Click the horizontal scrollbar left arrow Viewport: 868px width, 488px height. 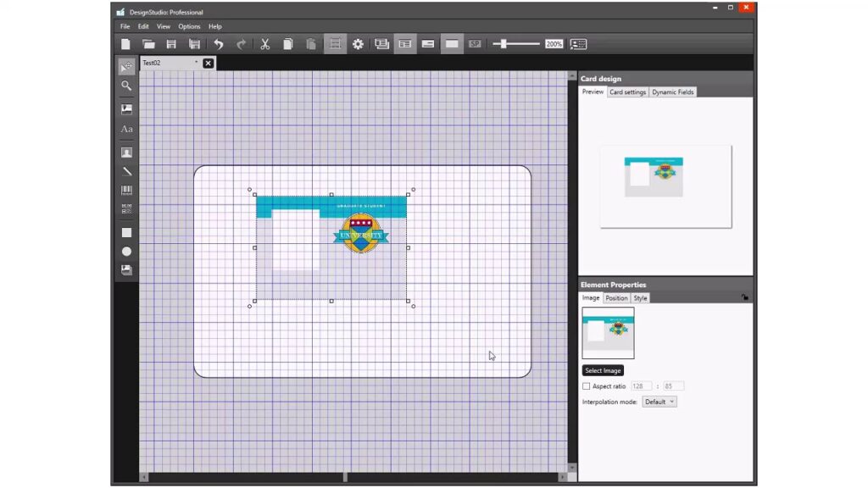pyautogui.click(x=144, y=477)
